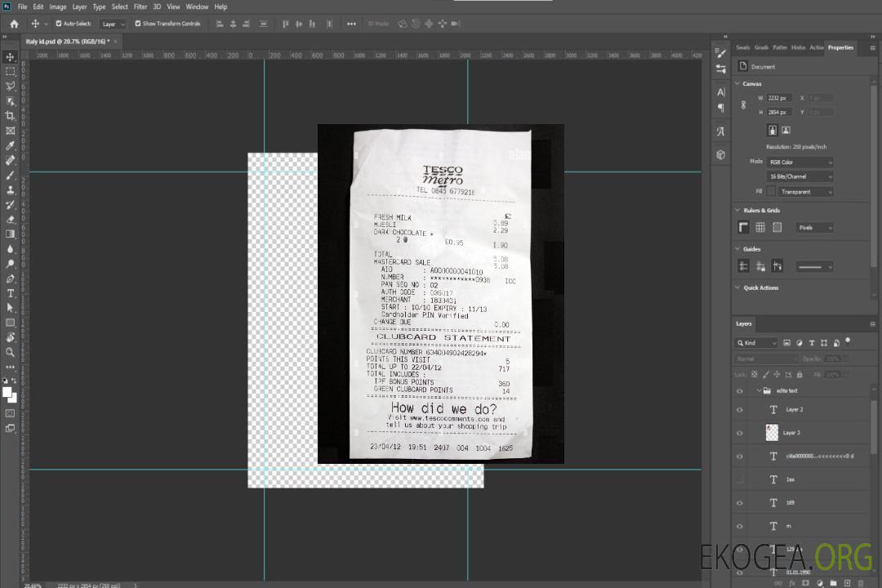This screenshot has width=882, height=588.
Task: Click the more options ellipsis in options bar
Action: (x=351, y=24)
